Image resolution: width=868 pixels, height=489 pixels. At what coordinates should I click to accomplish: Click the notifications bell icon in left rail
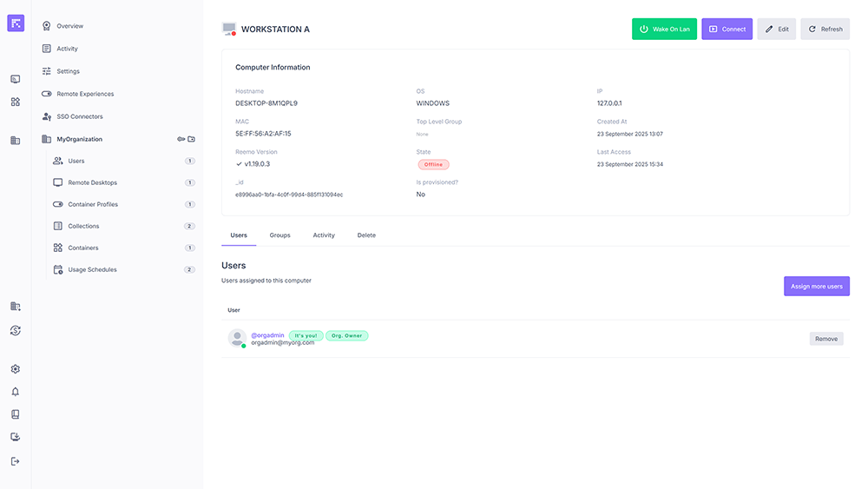pos(15,392)
